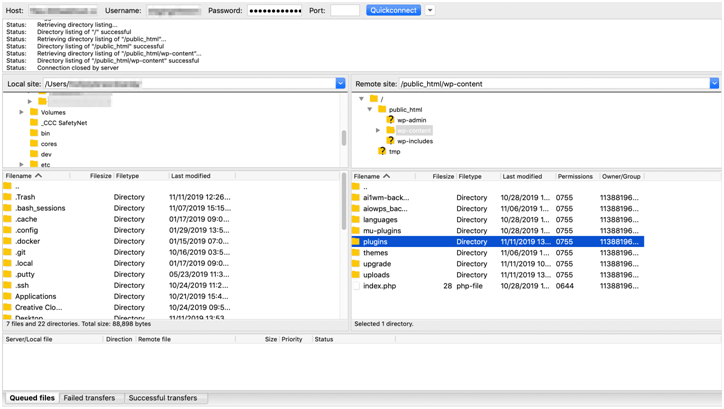Select the themes folder icon in remote list

[x=356, y=253]
